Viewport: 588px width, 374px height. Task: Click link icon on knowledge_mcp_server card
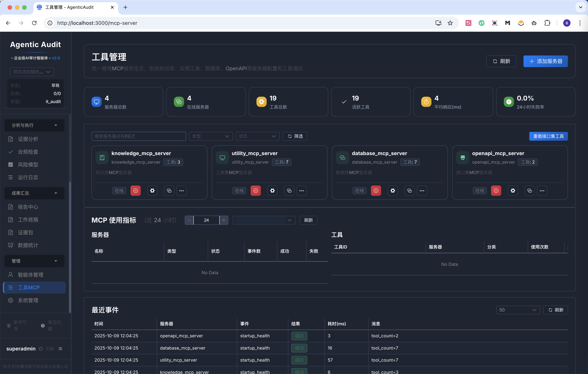(x=169, y=191)
